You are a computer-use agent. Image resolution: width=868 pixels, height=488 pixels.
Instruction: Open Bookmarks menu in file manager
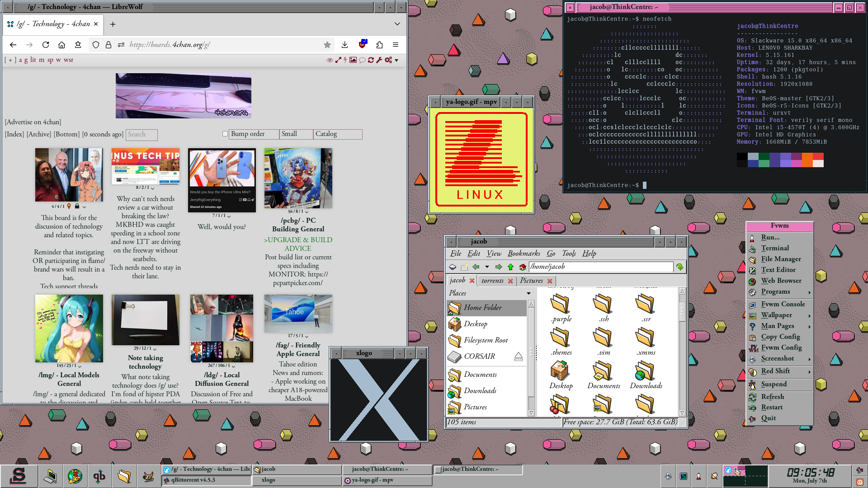click(x=524, y=253)
